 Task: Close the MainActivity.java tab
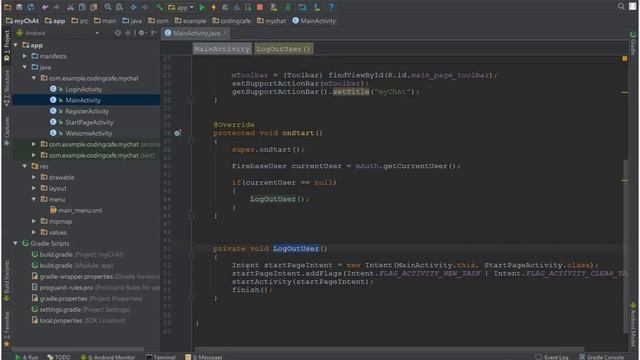click(x=224, y=33)
